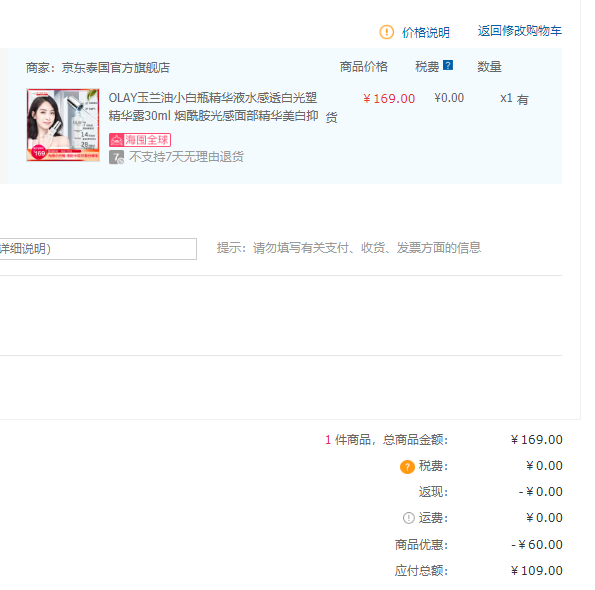This screenshot has width=595, height=590.
Task: Select the 商品价格 column header
Action: pos(364,67)
